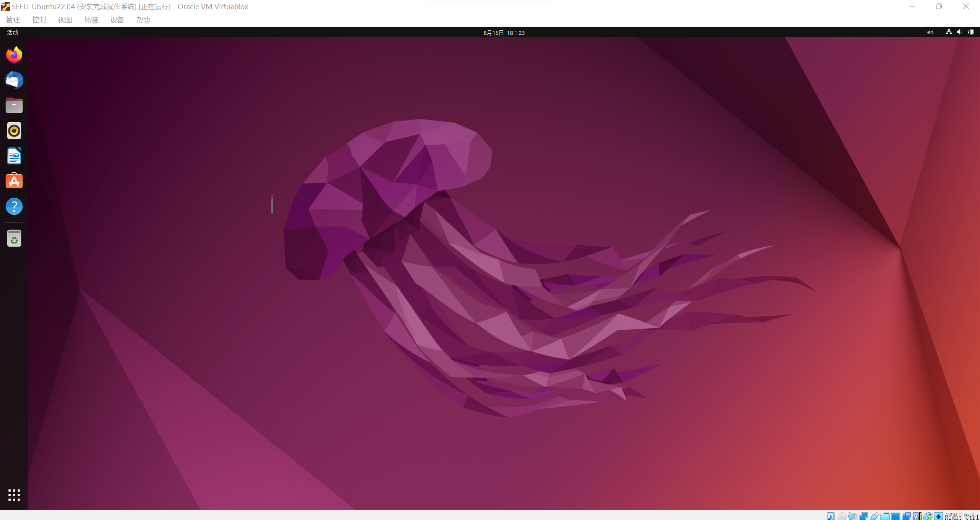The image size is (980, 520).
Task: Open Firefox from the dock
Action: point(14,55)
